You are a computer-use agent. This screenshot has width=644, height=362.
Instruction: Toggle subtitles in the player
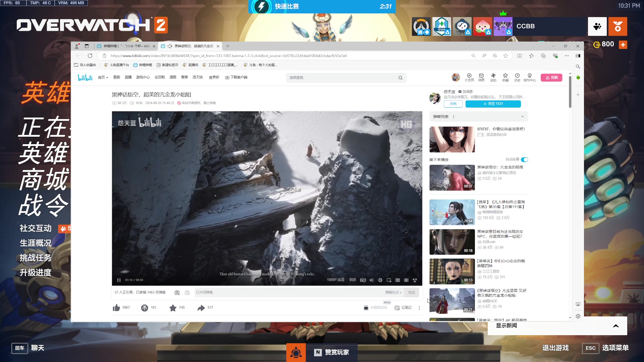[x=363, y=280]
